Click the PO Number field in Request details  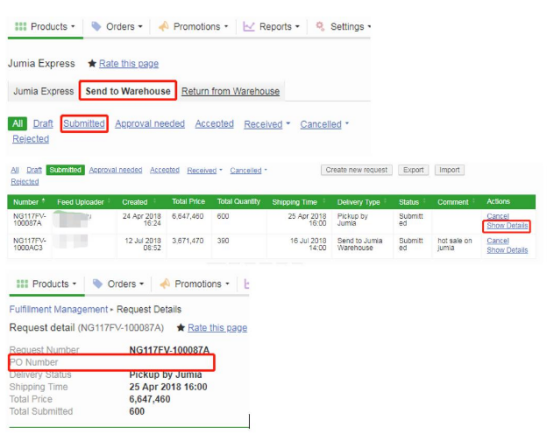point(112,363)
